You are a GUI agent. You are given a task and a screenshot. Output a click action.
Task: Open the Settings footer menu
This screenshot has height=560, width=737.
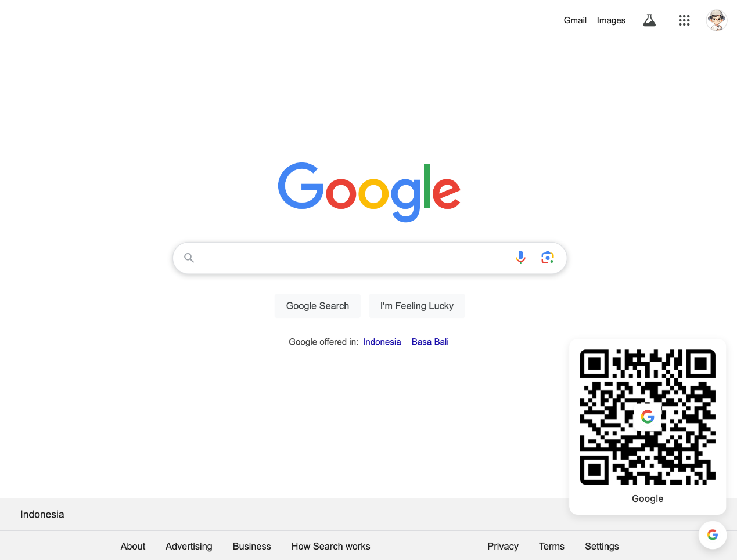point(602,546)
